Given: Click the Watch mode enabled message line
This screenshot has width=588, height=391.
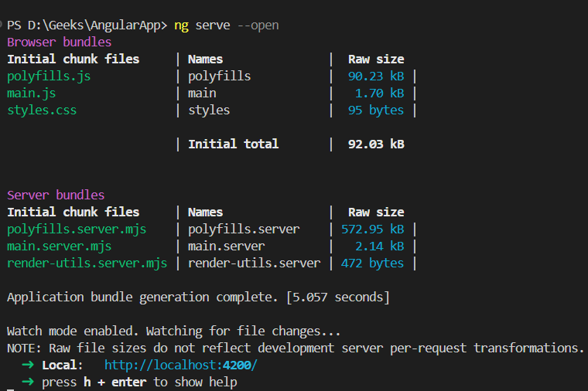Looking at the screenshot, I should coord(173,331).
